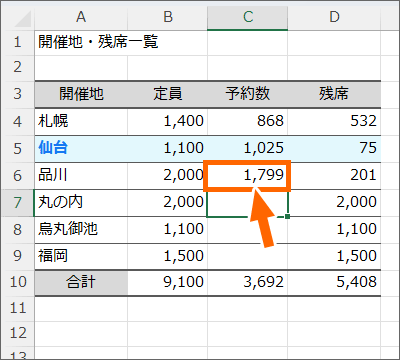Image resolution: width=400 pixels, height=360 pixels.
Task: Select the 丸の内 cell
Action: point(81,203)
